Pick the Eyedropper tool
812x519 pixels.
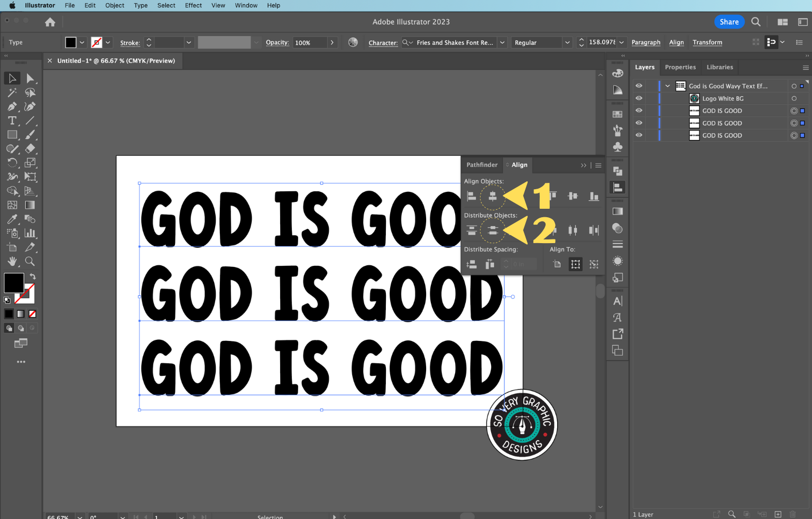(12, 219)
